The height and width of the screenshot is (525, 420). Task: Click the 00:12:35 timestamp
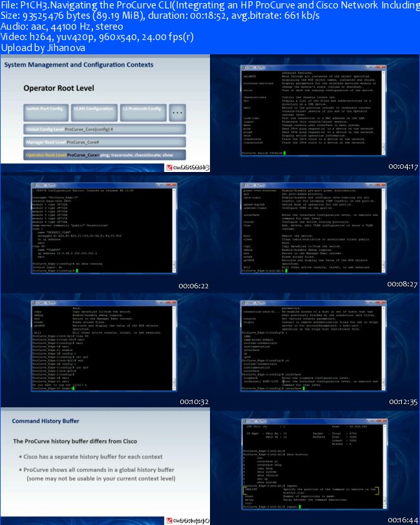tap(403, 402)
